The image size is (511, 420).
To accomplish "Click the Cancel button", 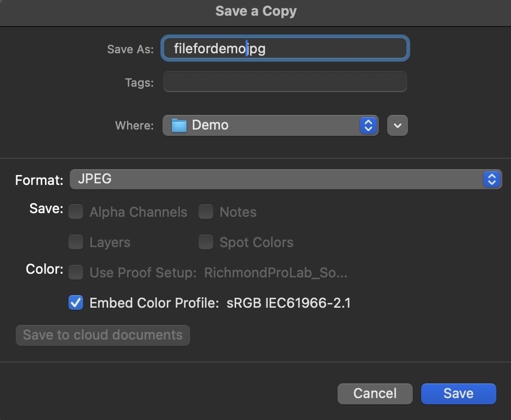I will 375,393.
